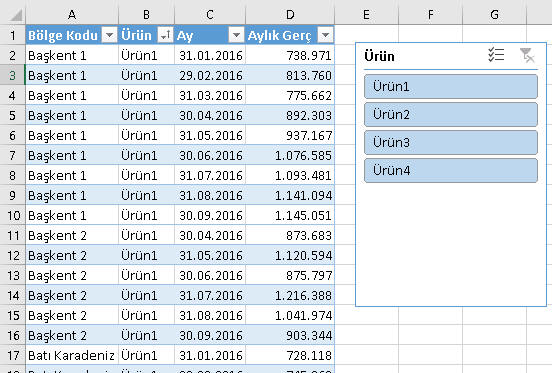Toggle Ürün3 in the slicer

point(451,143)
